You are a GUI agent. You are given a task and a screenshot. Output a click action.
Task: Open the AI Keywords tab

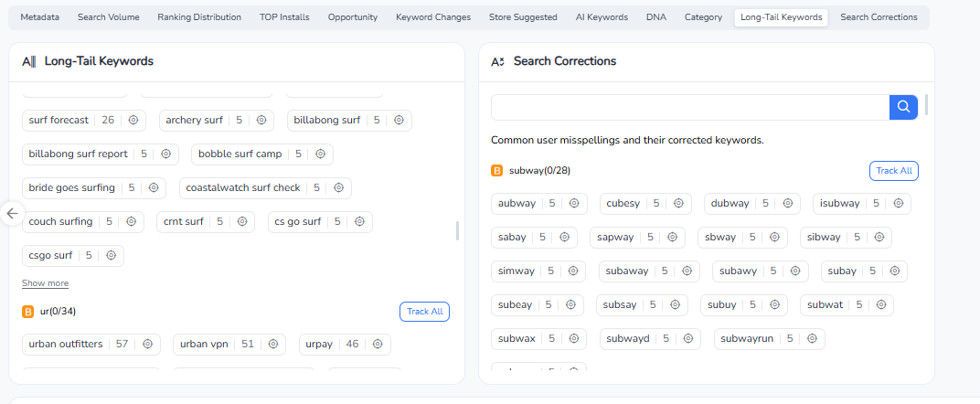pos(602,17)
